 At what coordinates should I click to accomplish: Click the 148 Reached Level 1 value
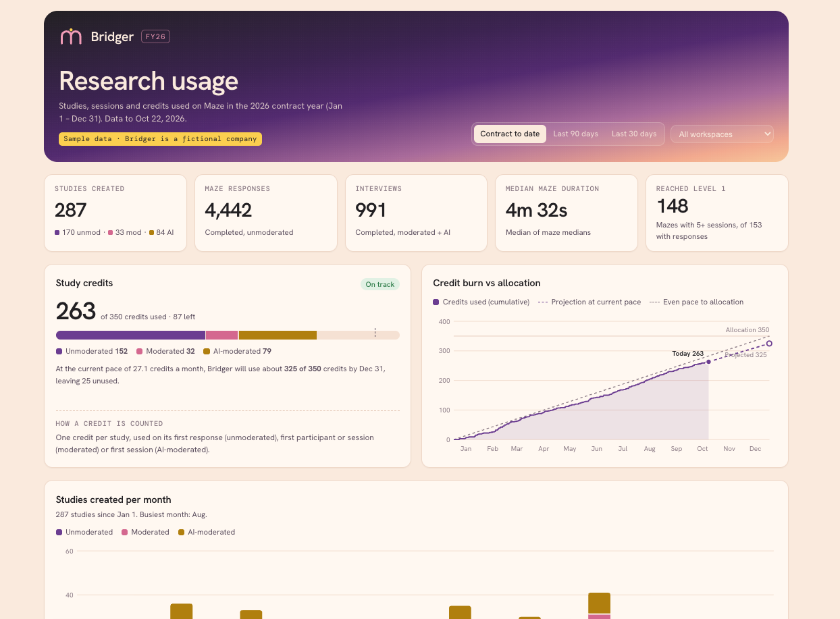[672, 206]
